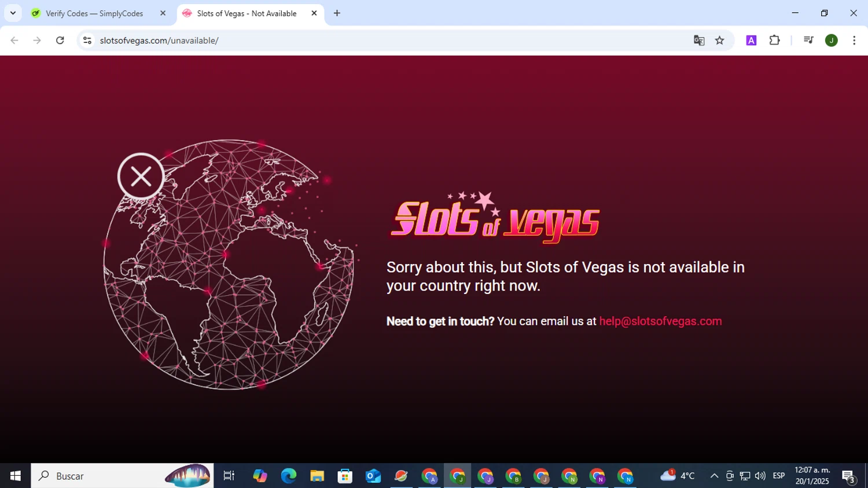
Task: Close the Chrome window
Action: tap(854, 13)
